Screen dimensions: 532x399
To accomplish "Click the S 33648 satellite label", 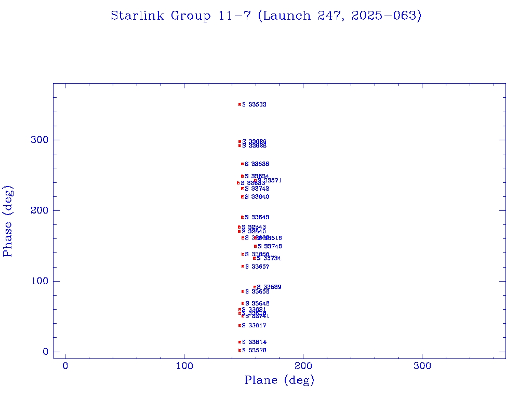I will (x=257, y=303).
